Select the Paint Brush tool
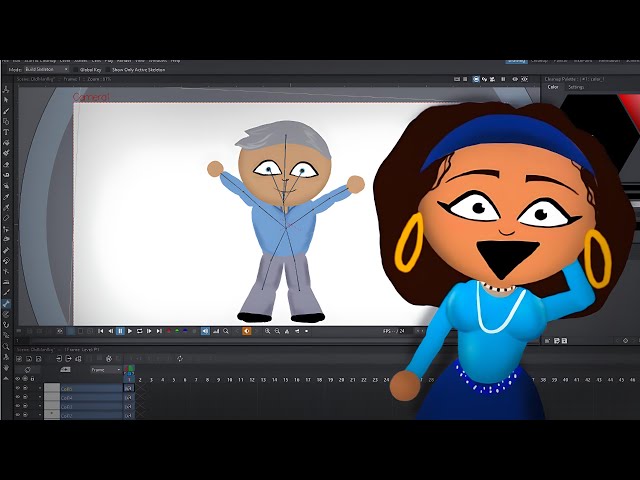 click(6, 153)
